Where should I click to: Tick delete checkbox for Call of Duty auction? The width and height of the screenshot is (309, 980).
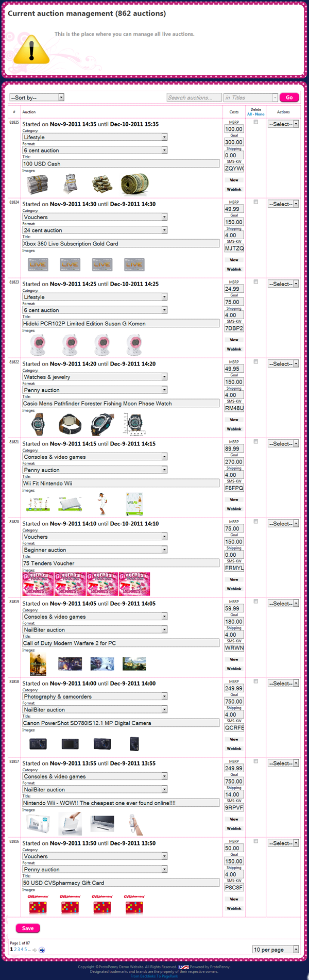click(256, 602)
